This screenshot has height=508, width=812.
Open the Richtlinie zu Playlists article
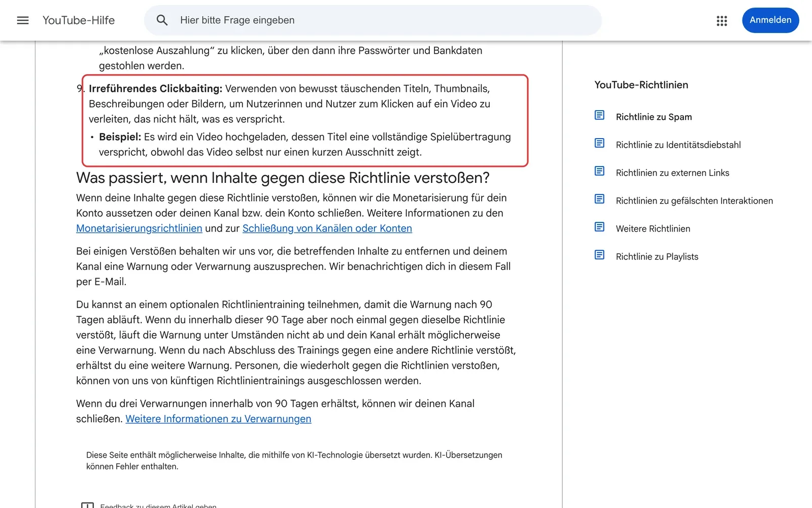pos(657,257)
